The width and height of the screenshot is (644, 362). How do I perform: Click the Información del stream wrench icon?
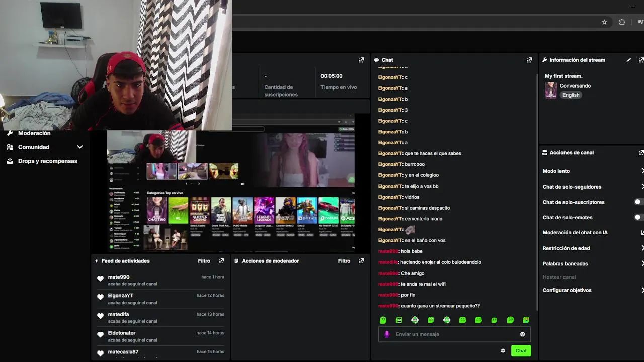[x=545, y=60]
